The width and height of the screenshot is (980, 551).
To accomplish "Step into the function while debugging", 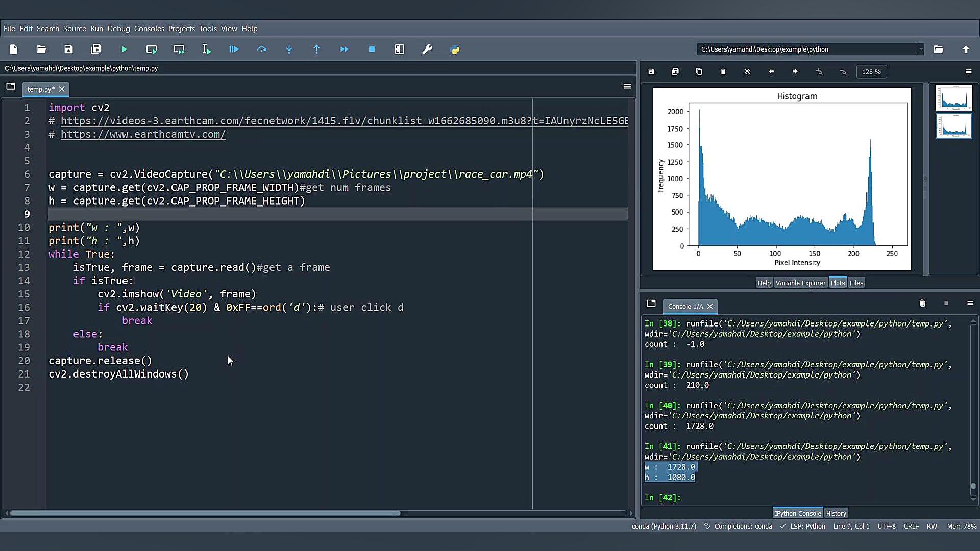I will coord(289,49).
